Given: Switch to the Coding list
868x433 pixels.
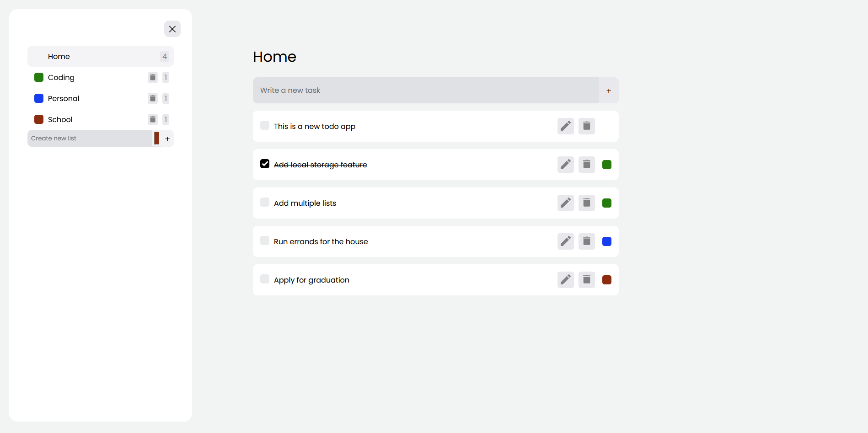Looking at the screenshot, I should 61,77.
